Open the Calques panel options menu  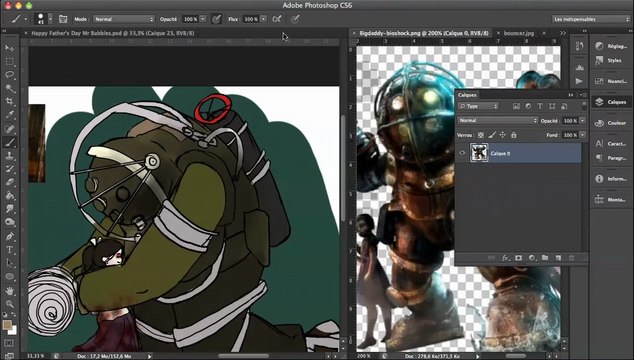click(583, 95)
